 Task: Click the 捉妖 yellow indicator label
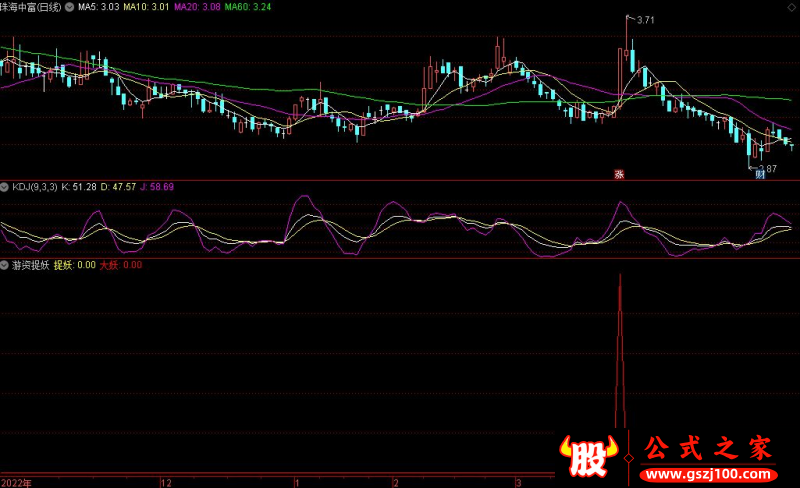coord(74,265)
